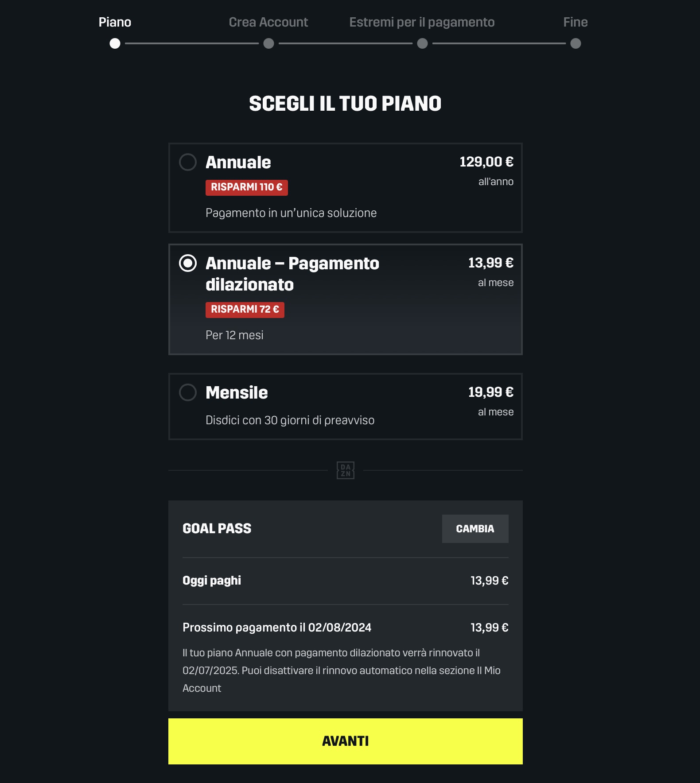Click the Piano progress step dot

point(115,43)
